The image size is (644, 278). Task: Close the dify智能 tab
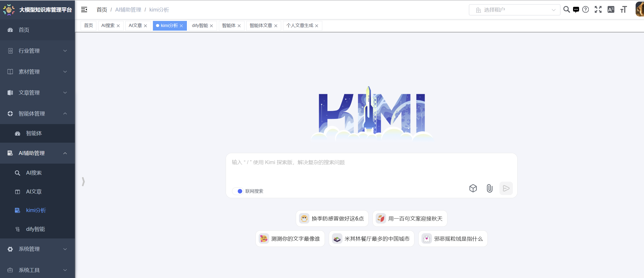pos(212,26)
